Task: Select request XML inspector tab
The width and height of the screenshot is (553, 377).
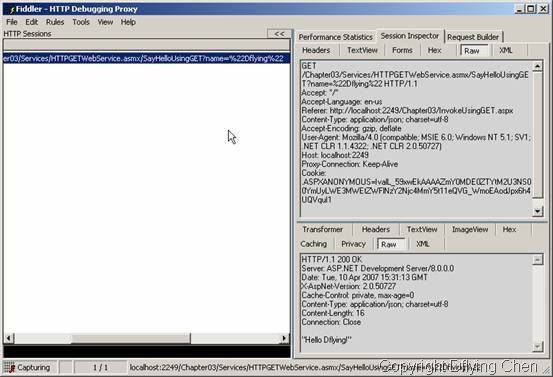Action: [x=506, y=50]
